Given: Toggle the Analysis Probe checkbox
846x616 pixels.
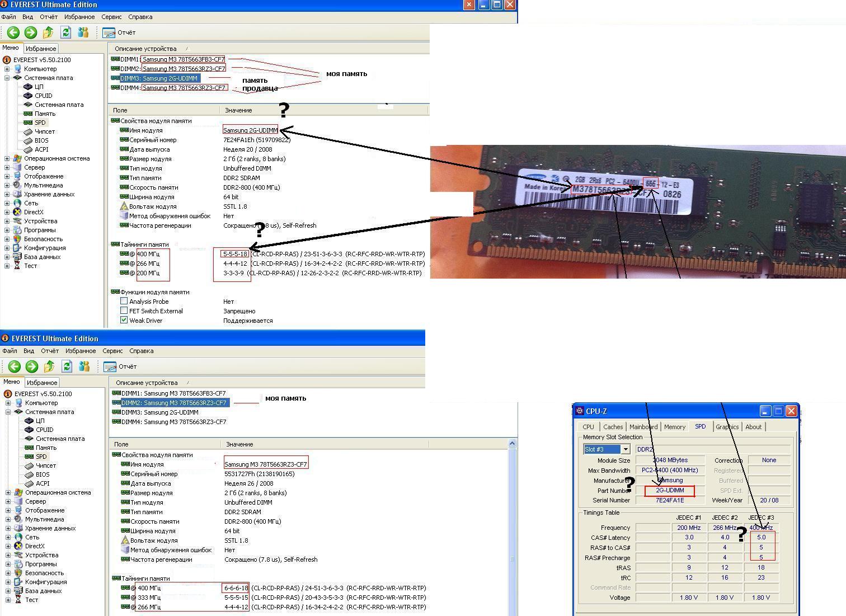Looking at the screenshot, I should point(124,301).
